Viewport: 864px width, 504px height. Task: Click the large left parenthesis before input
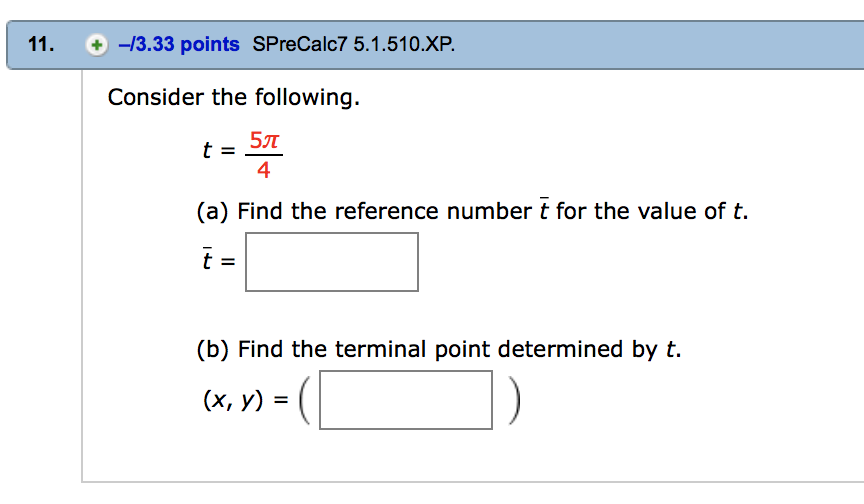(x=306, y=400)
